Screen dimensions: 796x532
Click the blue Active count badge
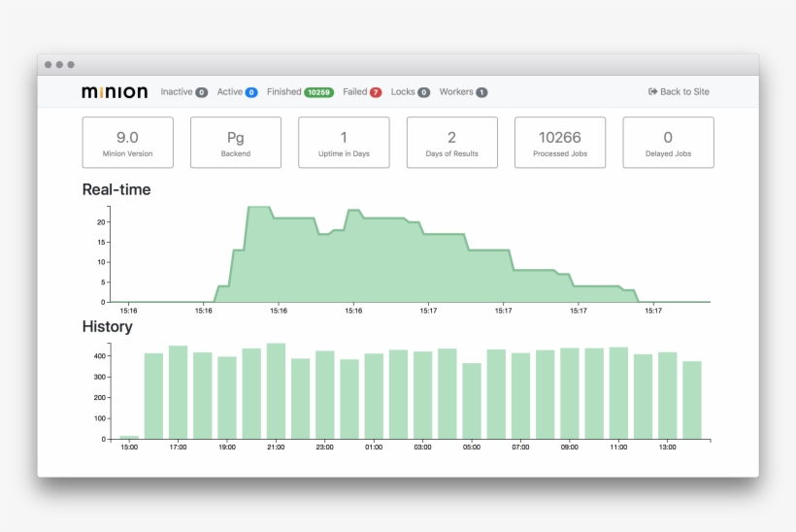(x=251, y=93)
